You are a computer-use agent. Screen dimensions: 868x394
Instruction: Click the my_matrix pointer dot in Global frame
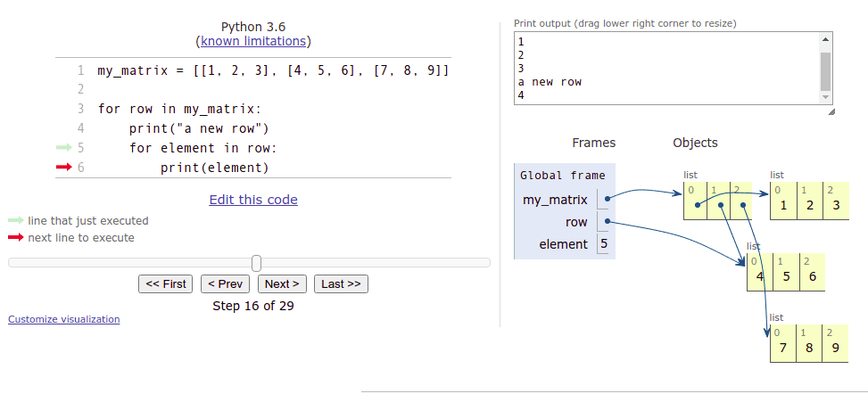(x=607, y=199)
